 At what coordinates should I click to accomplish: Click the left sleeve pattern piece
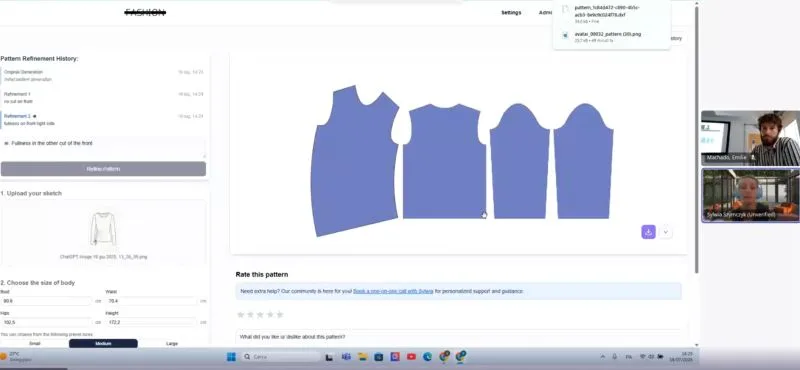pyautogui.click(x=520, y=161)
